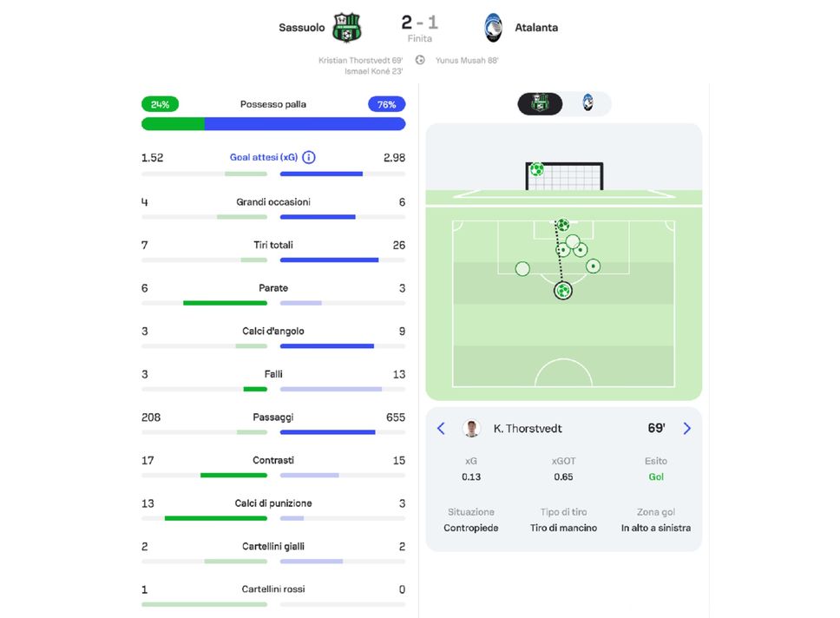Click the goal ball icon inside the goal net

click(537, 169)
